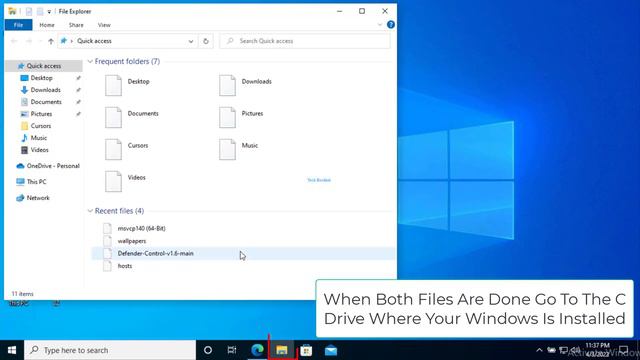
Task: Open the Windows Start menu
Action: coord(12,350)
